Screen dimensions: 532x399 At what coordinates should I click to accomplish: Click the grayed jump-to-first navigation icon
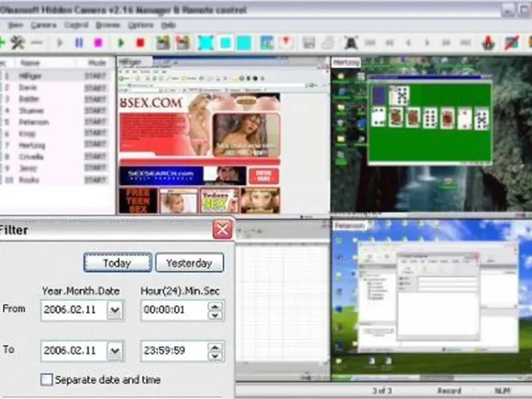coord(370,43)
